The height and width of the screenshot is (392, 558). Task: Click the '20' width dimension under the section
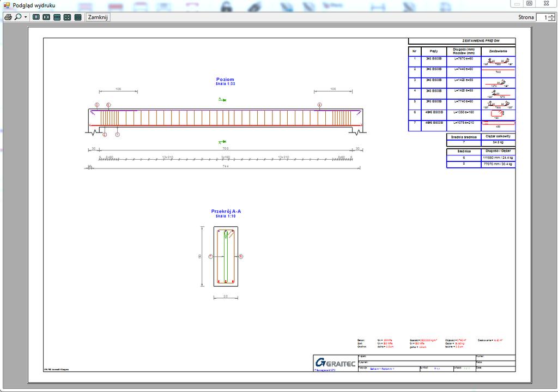[x=226, y=296]
